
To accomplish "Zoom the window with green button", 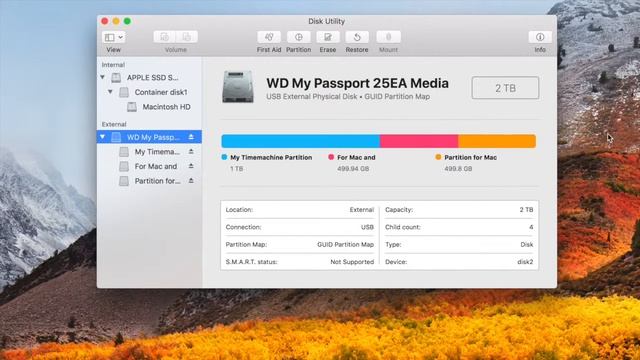I will point(127,21).
